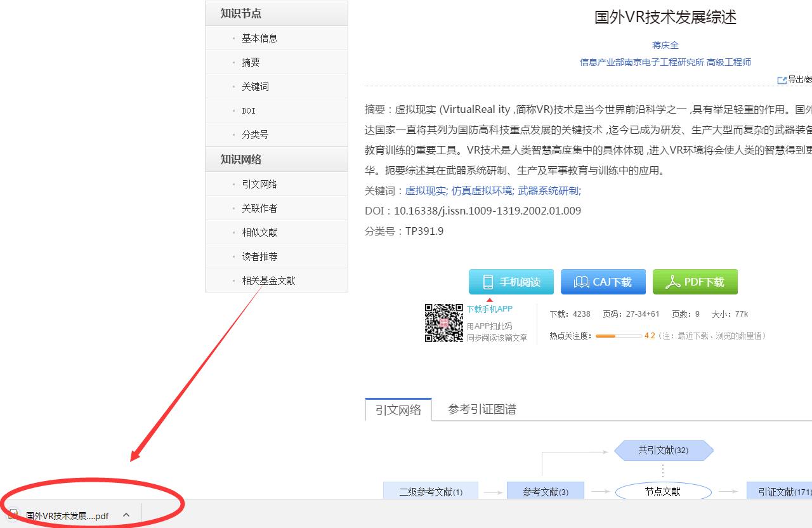Jump to 摘要 section in sidebar
This screenshot has height=528, width=812.
coord(251,62)
